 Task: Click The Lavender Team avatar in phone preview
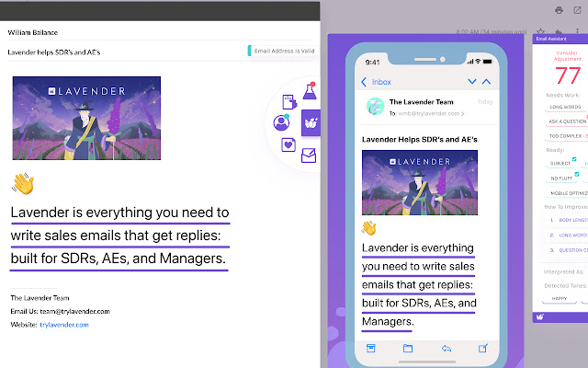376,107
